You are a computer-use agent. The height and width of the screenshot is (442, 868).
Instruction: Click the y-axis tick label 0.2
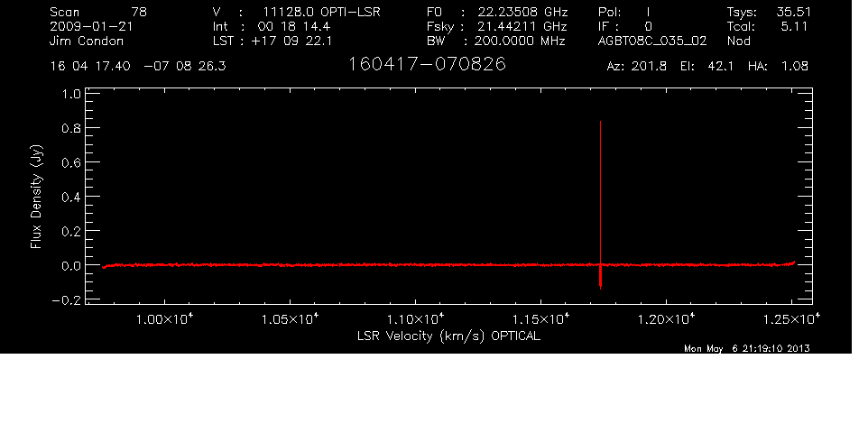(71, 231)
